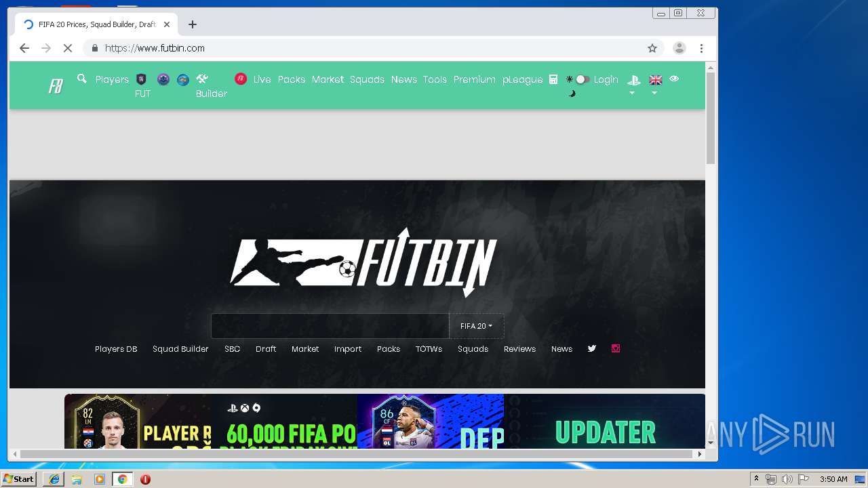868x488 pixels.
Task: Bookmark this page with star icon
Action: pyautogui.click(x=652, y=48)
